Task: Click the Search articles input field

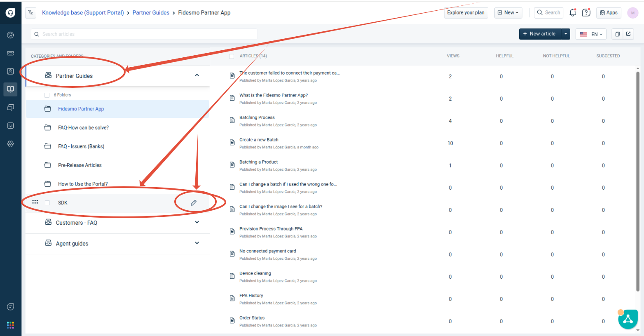Action: [x=144, y=34]
